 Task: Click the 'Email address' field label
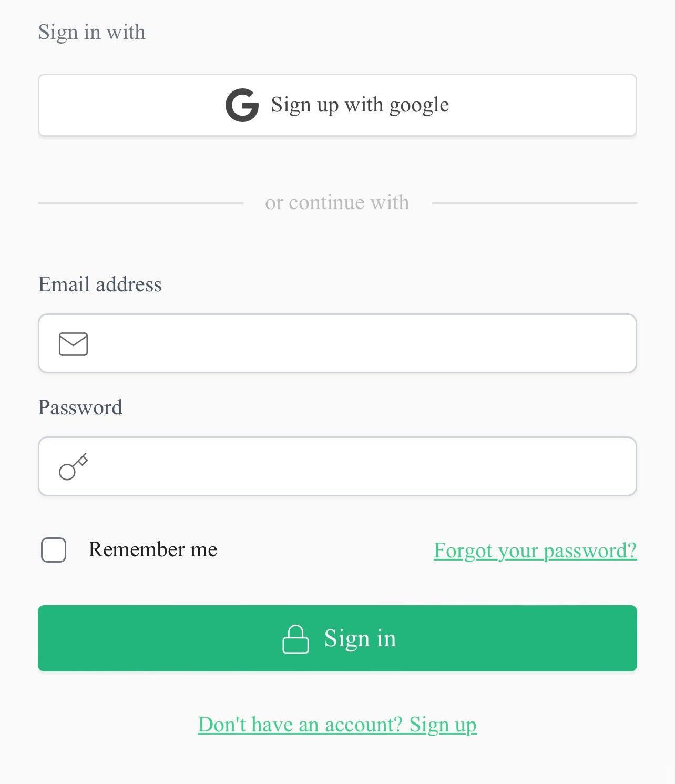(100, 284)
